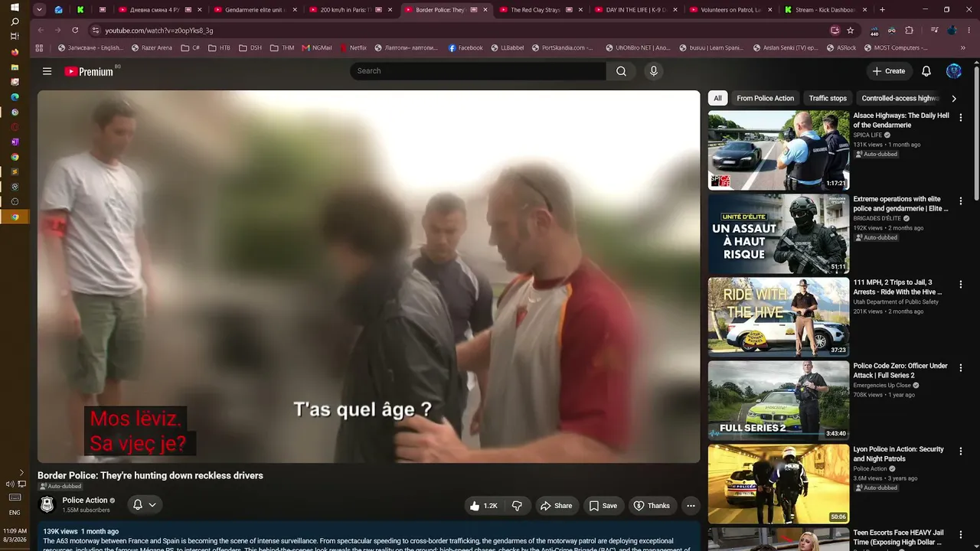Open Ride With the Hive thumbnail

[x=779, y=317]
